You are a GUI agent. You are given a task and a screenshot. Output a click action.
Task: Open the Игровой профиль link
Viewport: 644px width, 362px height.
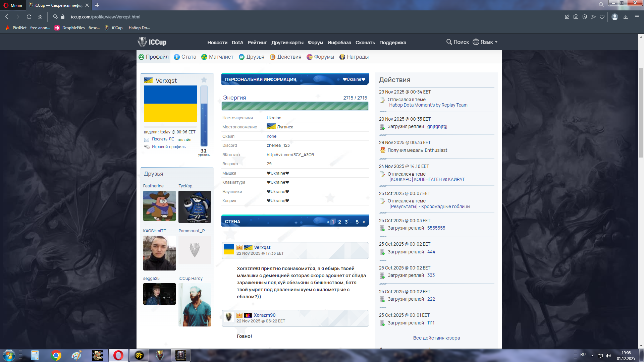click(x=168, y=147)
